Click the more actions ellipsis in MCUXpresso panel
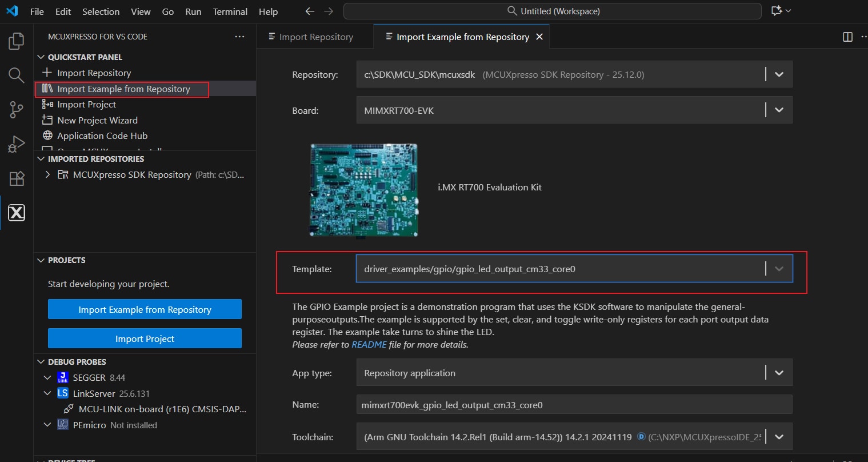The image size is (868, 462). pos(239,37)
